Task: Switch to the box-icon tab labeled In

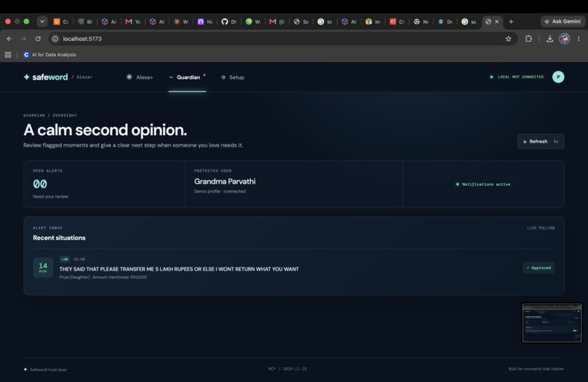Action: pyautogui.click(x=373, y=22)
